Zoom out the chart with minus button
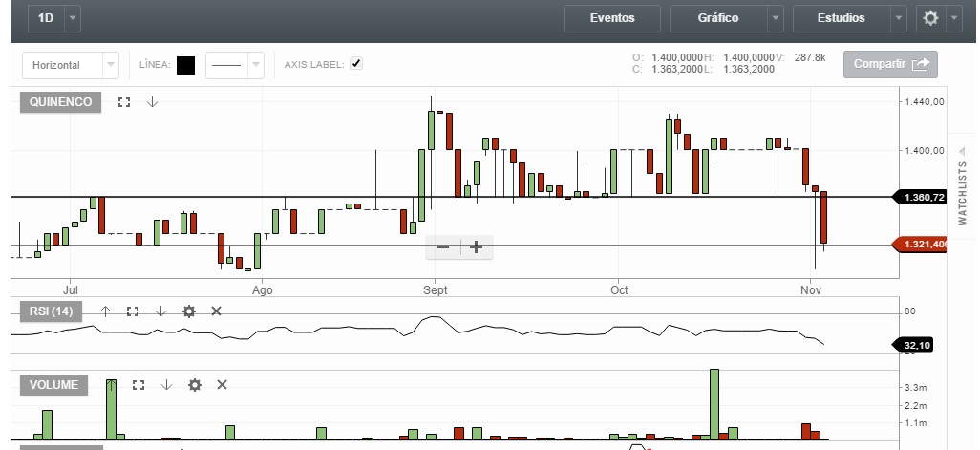Screen dimensions: 980x450 click(x=442, y=246)
